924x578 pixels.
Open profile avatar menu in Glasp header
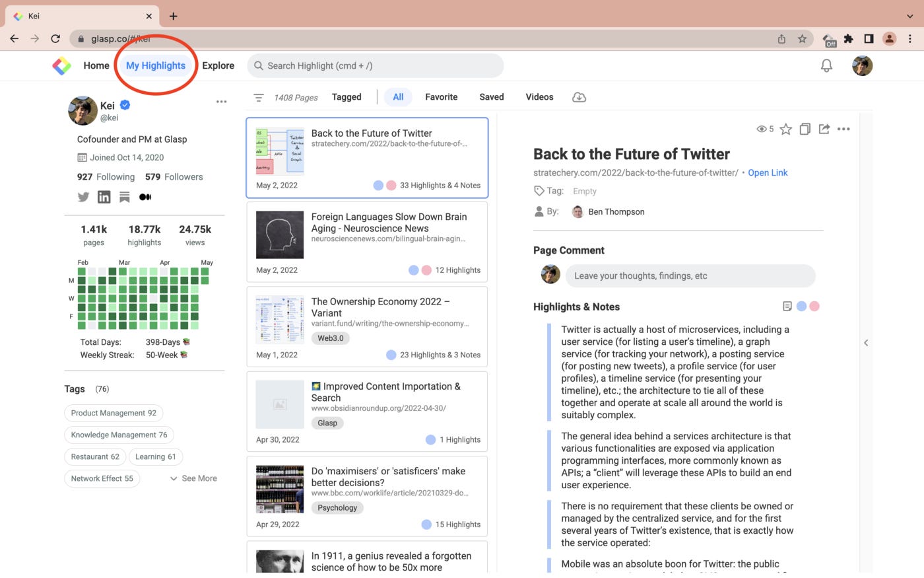pos(863,65)
